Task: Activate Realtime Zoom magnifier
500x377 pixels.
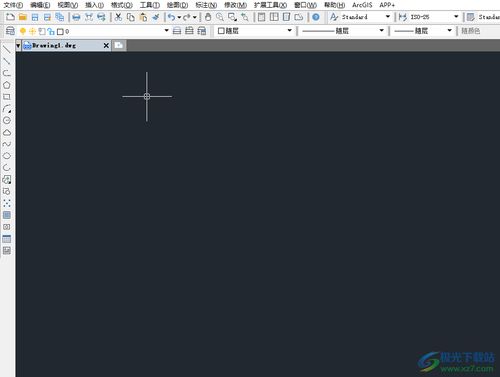Action: click(220, 17)
